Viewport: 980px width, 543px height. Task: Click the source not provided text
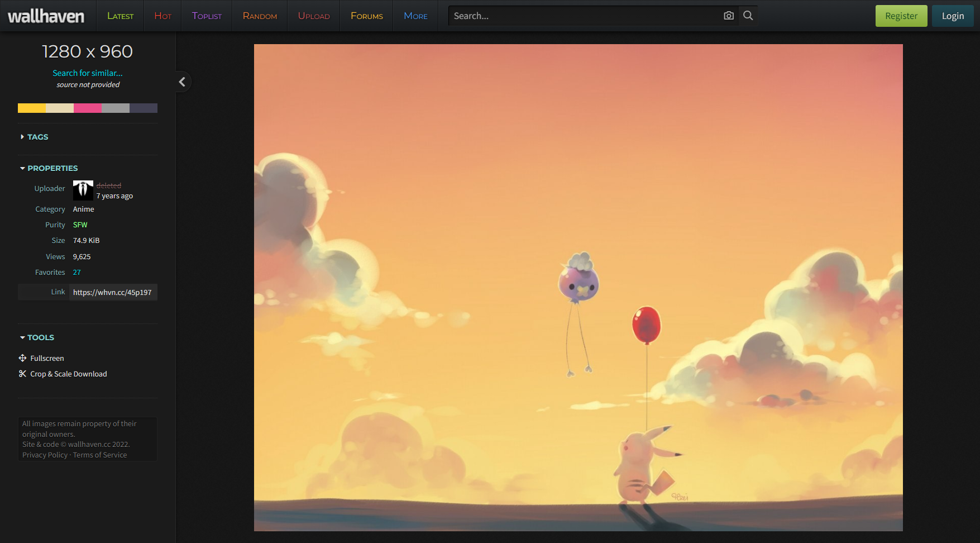[x=88, y=85]
